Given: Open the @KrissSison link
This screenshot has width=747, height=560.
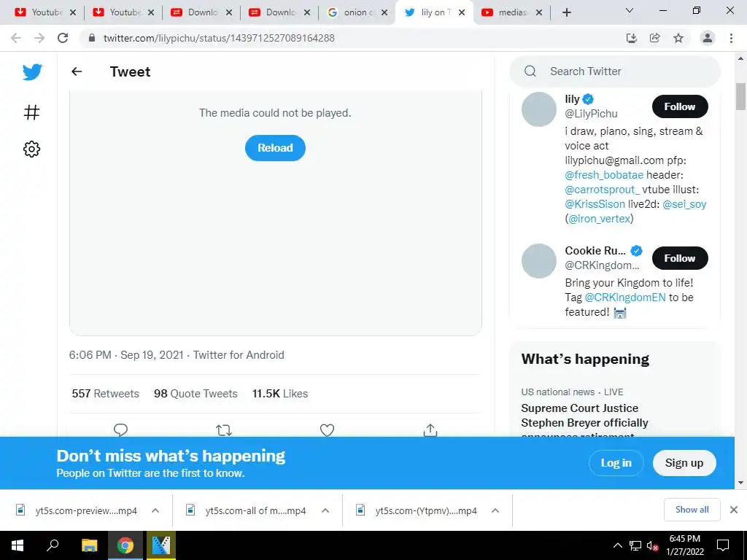Looking at the screenshot, I should point(595,204).
